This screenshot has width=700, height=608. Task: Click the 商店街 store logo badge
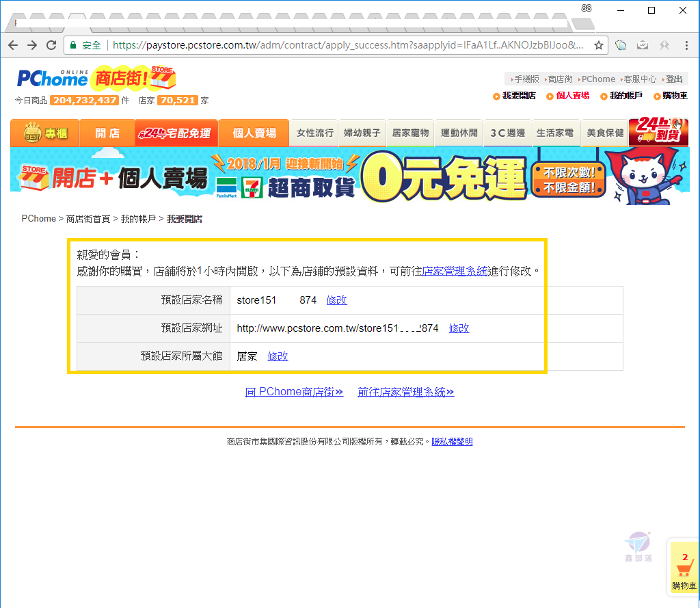pyautogui.click(x=133, y=78)
